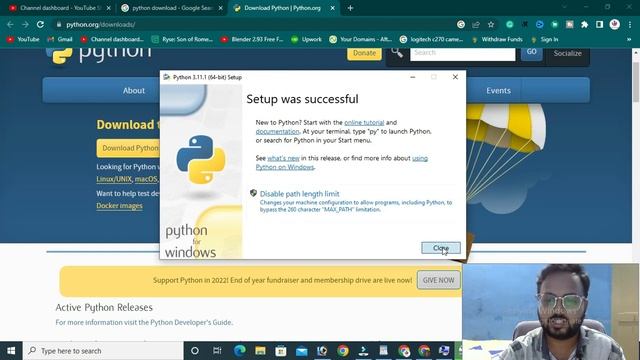Click the blue circular extension icon
Screen dimensions: 640x360
pos(540,24)
